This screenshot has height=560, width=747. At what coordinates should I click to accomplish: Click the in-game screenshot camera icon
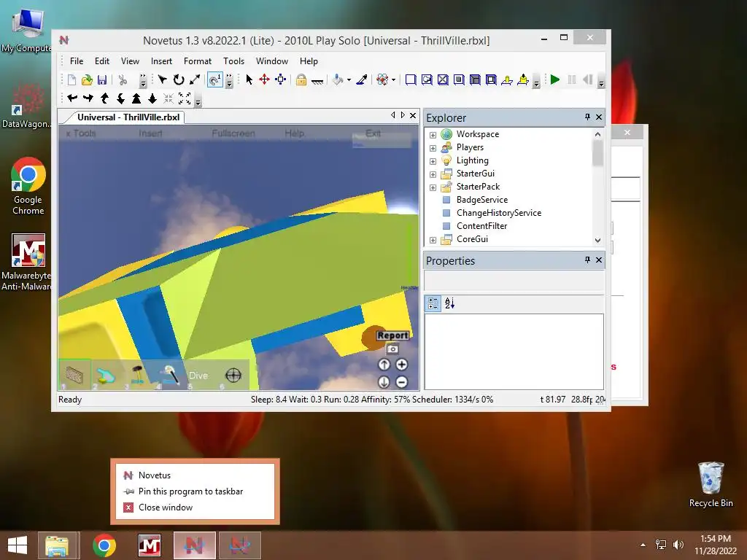(x=392, y=349)
